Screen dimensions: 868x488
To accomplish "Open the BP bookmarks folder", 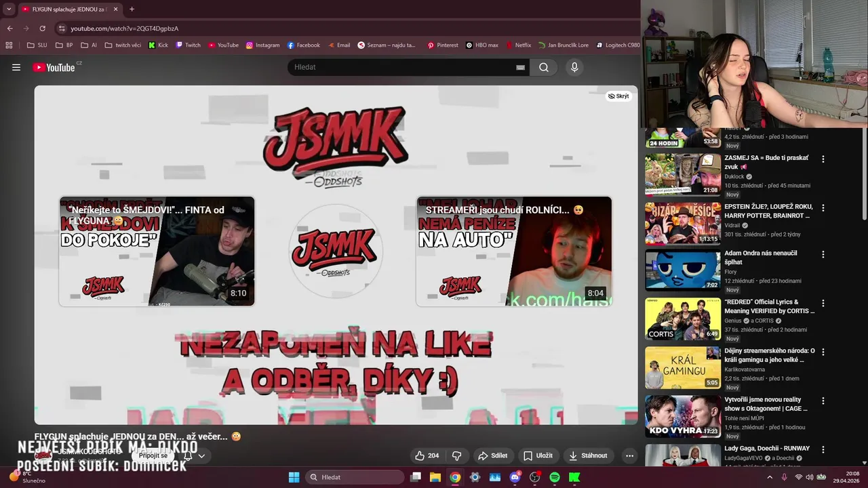I will pos(64,45).
